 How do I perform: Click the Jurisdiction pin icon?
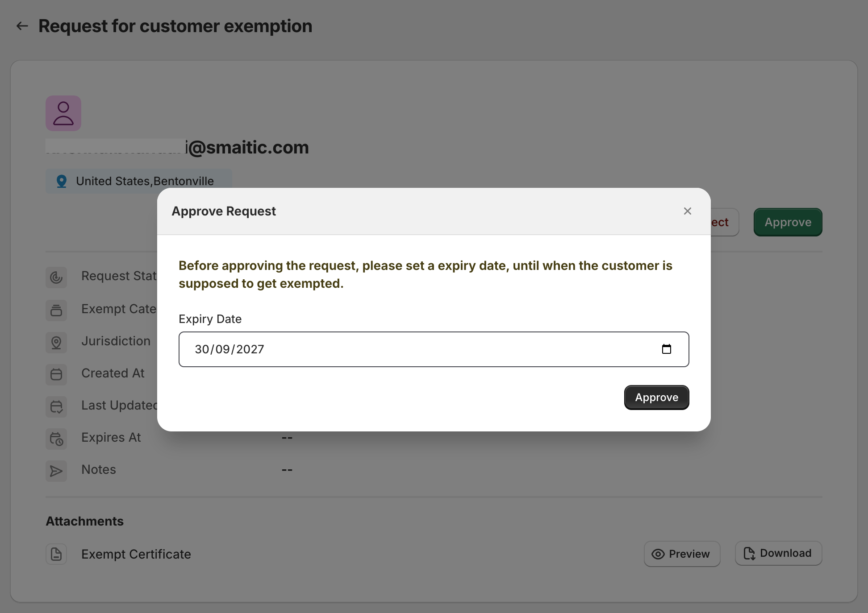pyautogui.click(x=56, y=343)
